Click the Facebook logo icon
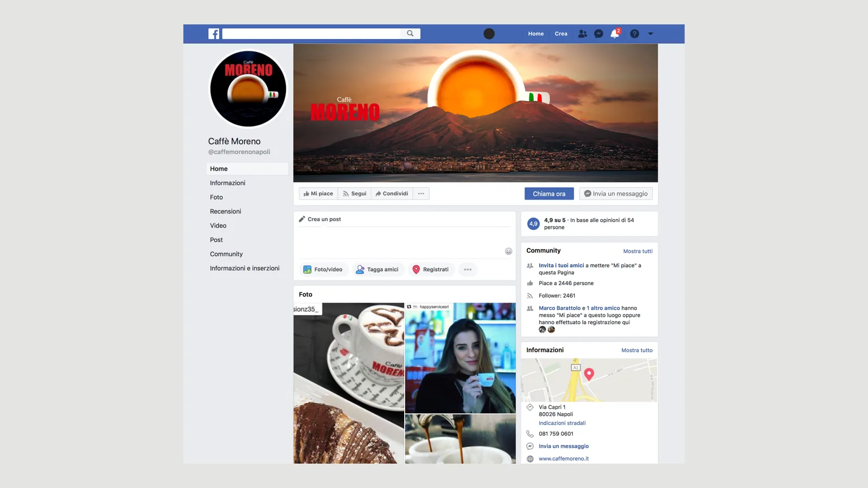868x488 pixels. (214, 34)
